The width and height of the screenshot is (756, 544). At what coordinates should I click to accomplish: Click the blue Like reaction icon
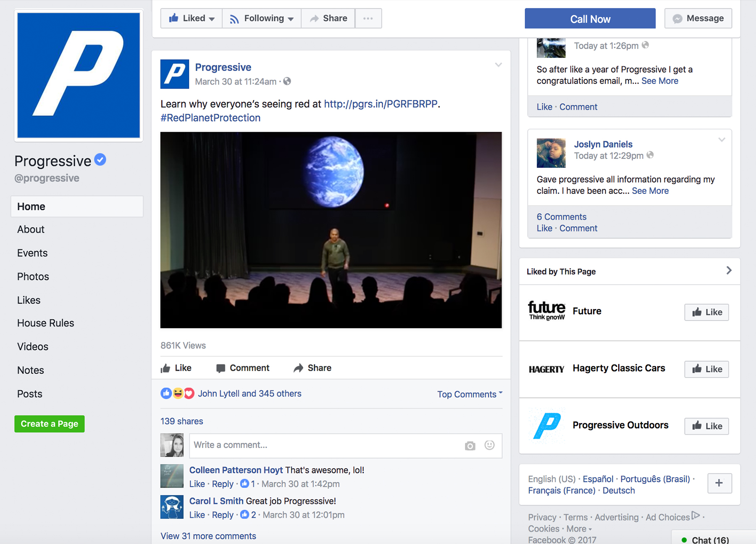[166, 393]
